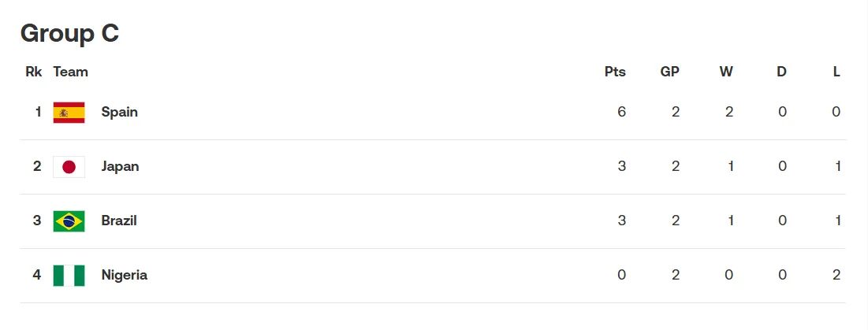This screenshot has width=868, height=330.
Task: Select Spain's points value 6
Action: click(622, 112)
